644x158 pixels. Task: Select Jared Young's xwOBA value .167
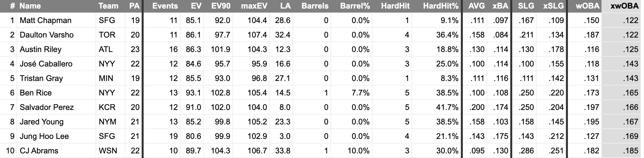(x=631, y=122)
